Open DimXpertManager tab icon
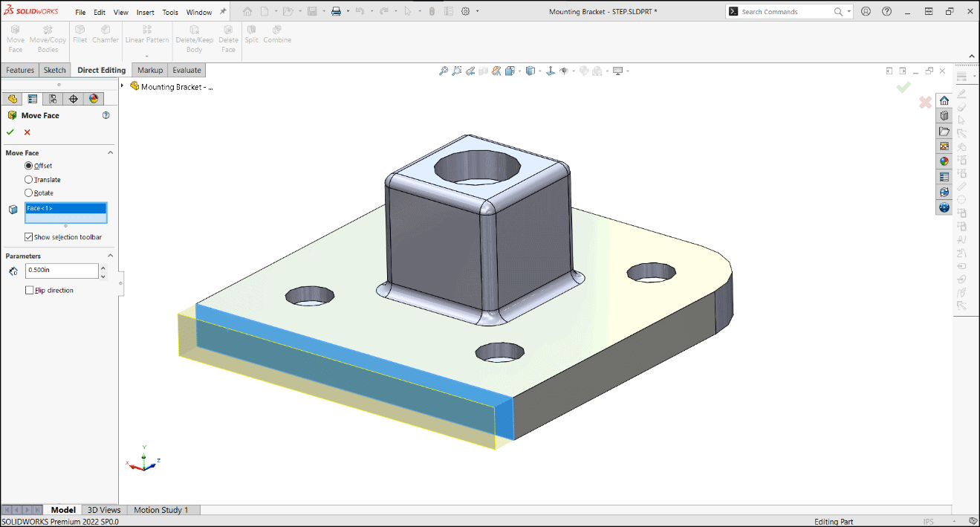980x527 pixels. [x=73, y=99]
